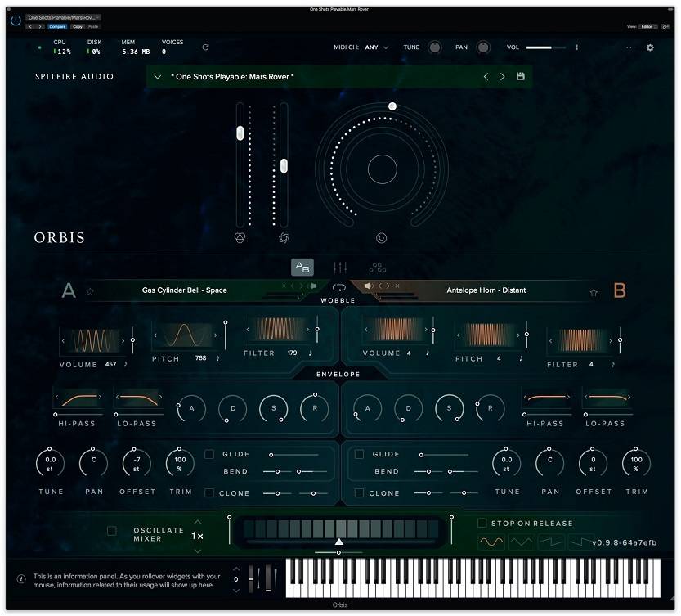
Task: Switch to the AB sound view tab
Action: [x=302, y=267]
